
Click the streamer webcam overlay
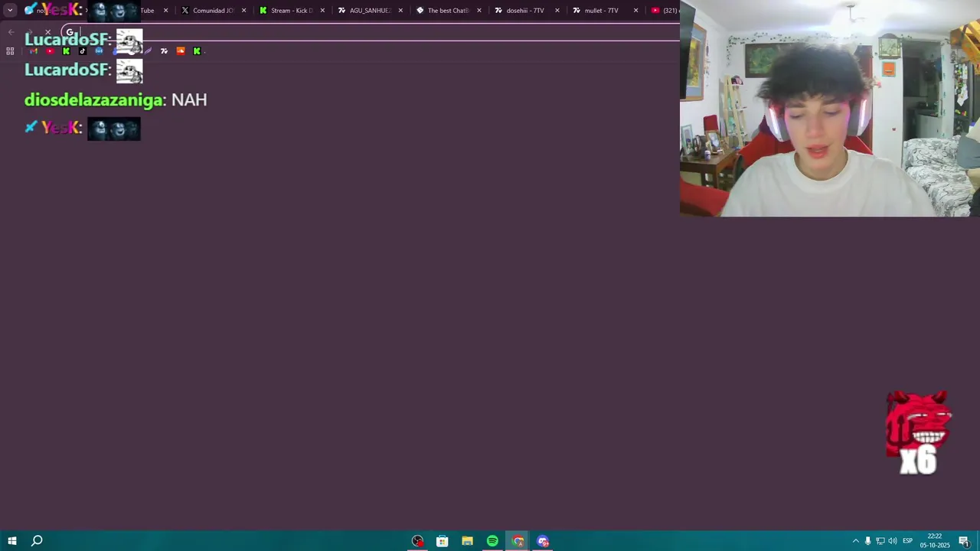(x=830, y=108)
